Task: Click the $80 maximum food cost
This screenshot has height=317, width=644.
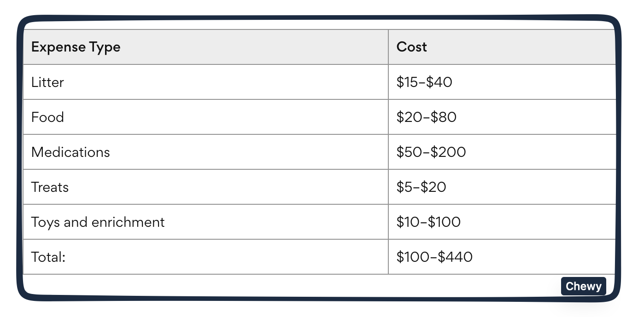Action: point(443,117)
